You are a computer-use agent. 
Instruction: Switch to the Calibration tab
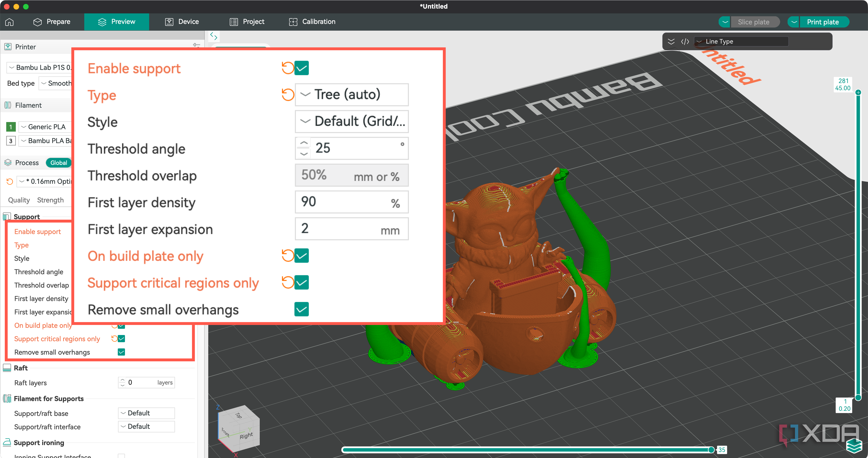coord(312,22)
